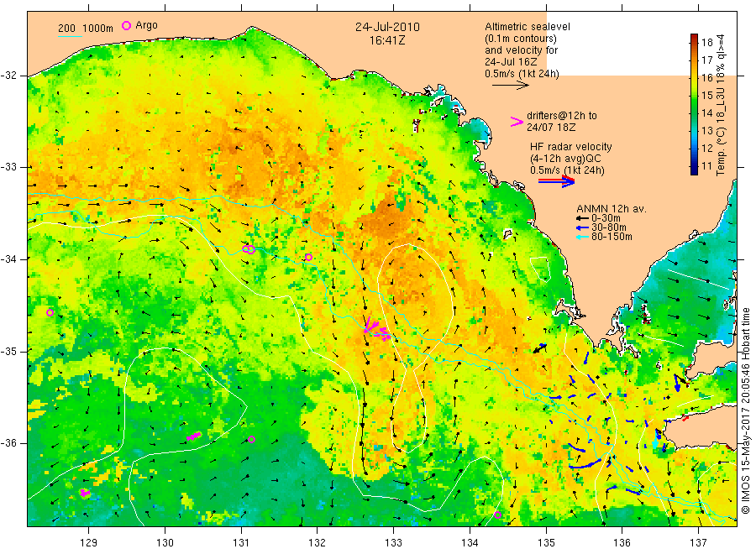
Task: Click the latitude axis label -33
Action: point(8,167)
